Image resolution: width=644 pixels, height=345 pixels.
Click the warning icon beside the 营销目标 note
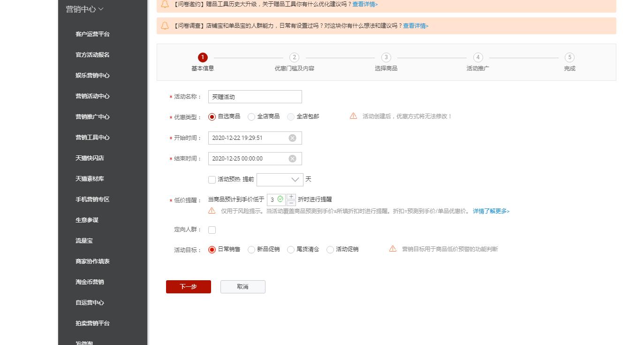393,249
